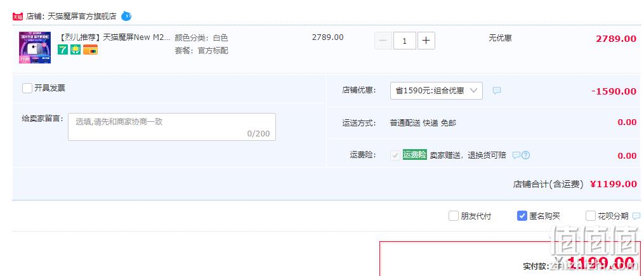
Task: Click the 无优惠 text in item row
Action: pos(500,38)
